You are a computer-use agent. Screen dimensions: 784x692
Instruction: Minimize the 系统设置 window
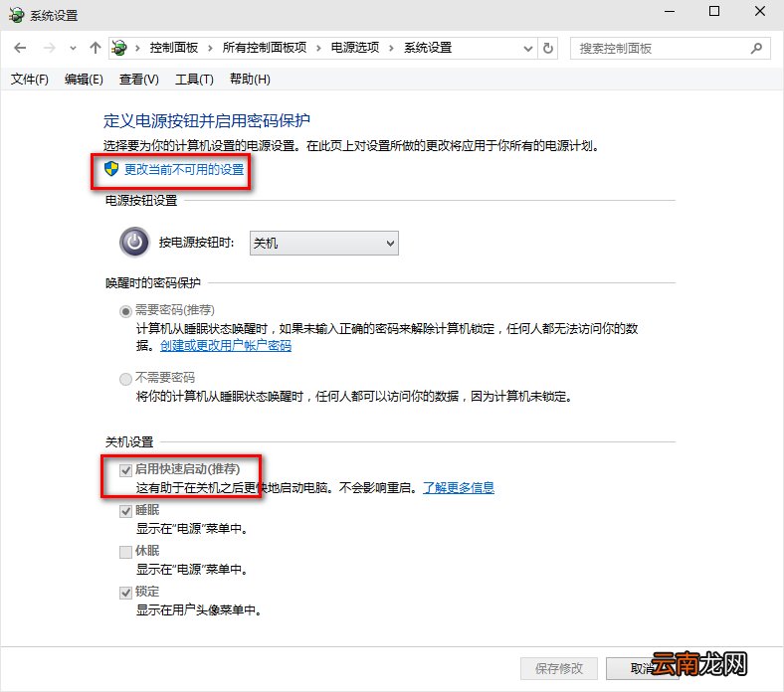coord(670,12)
